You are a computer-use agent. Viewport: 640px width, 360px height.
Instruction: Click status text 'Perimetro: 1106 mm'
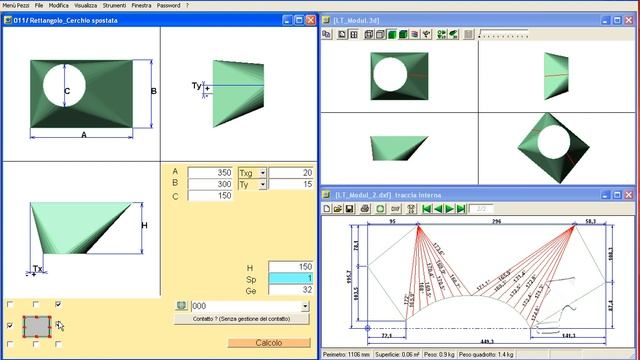[x=347, y=355]
